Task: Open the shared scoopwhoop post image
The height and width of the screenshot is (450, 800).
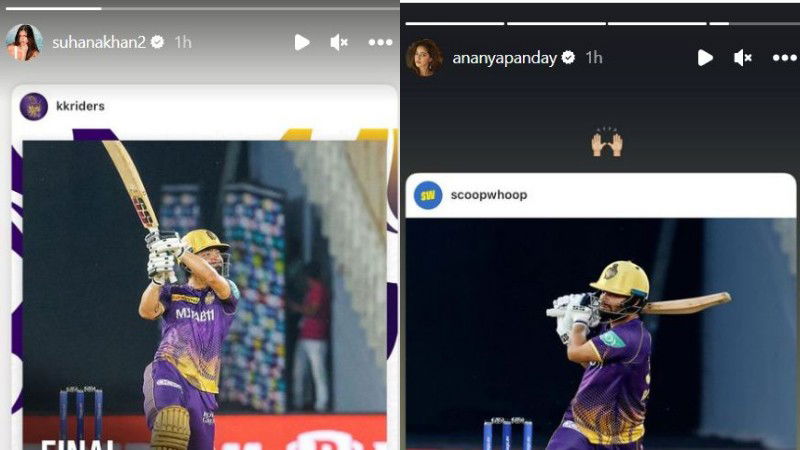Action: (601, 334)
